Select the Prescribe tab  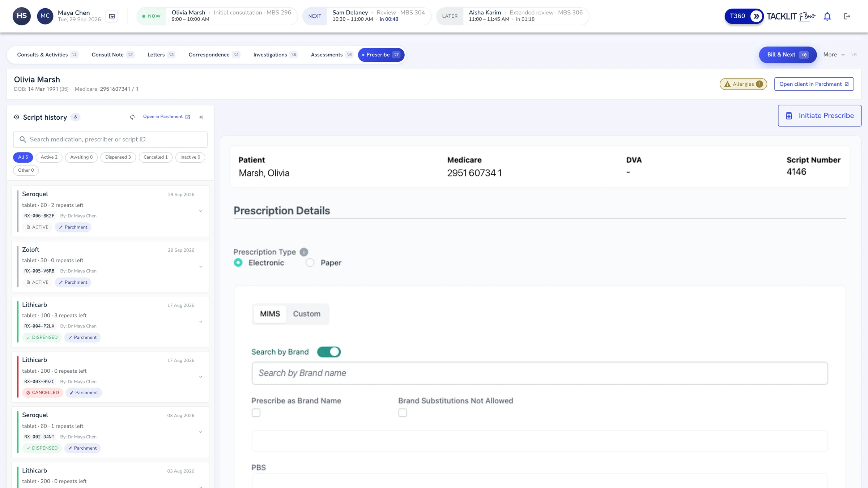[381, 55]
